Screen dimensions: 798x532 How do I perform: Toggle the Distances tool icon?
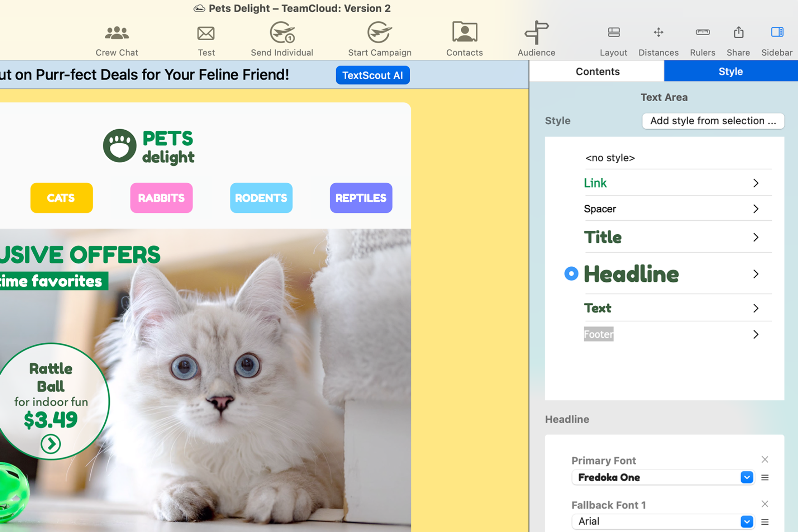coord(658,32)
